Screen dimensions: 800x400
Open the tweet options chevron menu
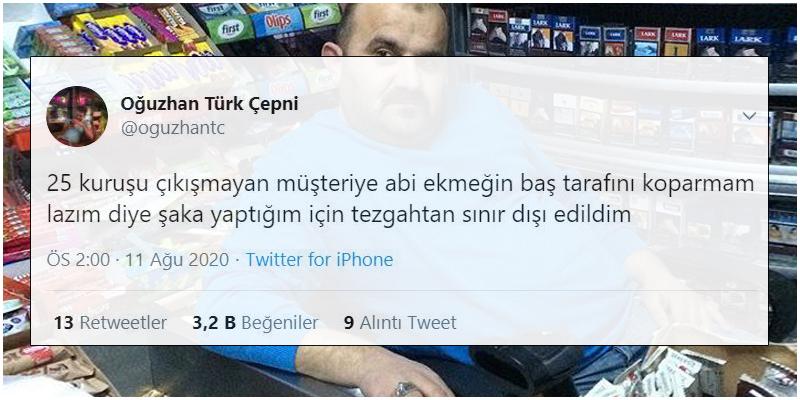pos(748,116)
